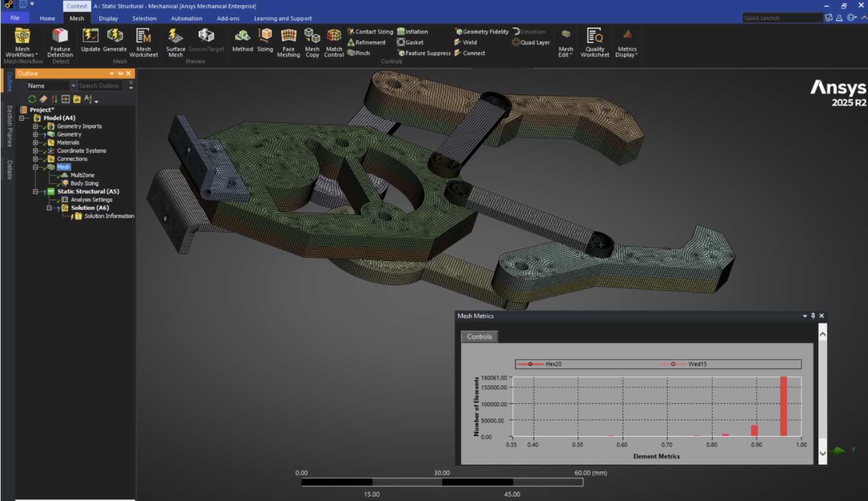
Task: Insert Contact Sizing control
Action: tap(370, 32)
